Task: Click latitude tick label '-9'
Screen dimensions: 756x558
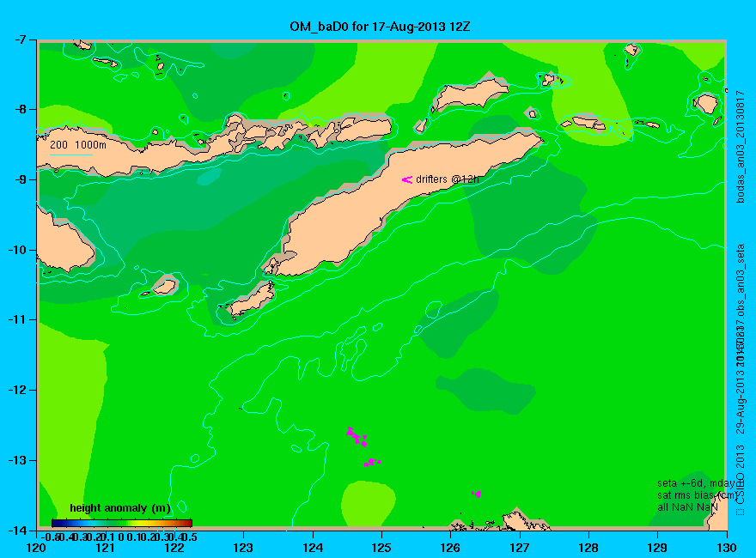Action: (x=21, y=179)
